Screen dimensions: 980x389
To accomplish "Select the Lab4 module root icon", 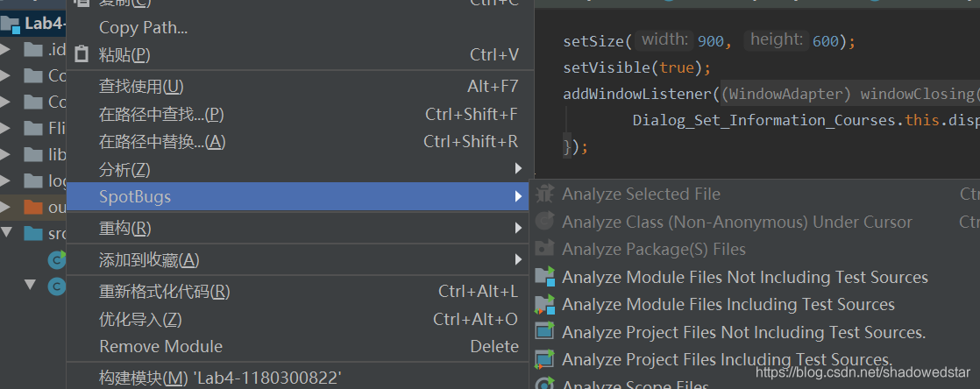I will pyautogui.click(x=10, y=25).
